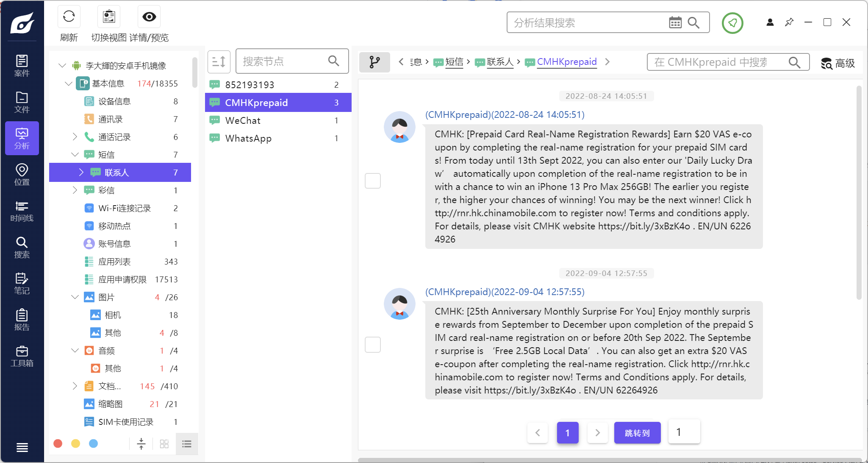Click the sort nodes icon button

(219, 62)
